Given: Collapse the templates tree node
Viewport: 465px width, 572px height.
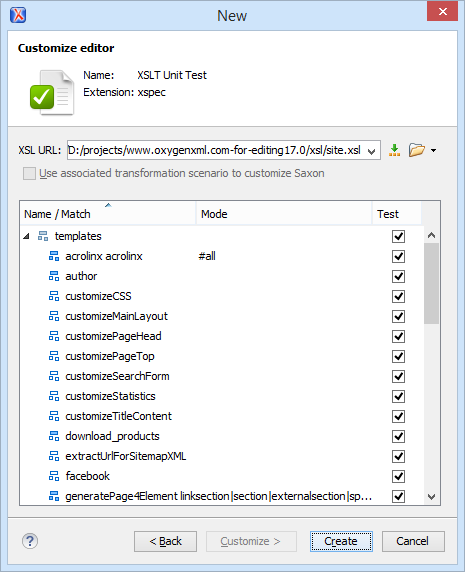Looking at the screenshot, I should pos(26,237).
